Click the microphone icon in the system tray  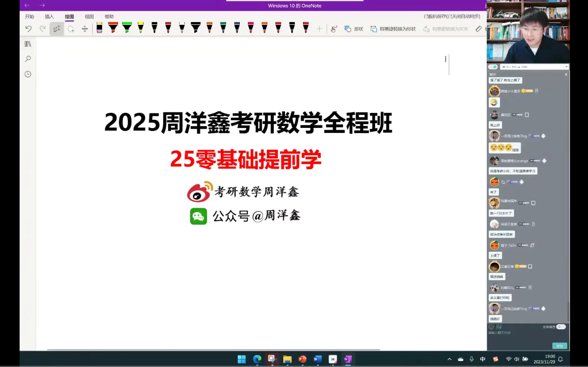pos(472,359)
